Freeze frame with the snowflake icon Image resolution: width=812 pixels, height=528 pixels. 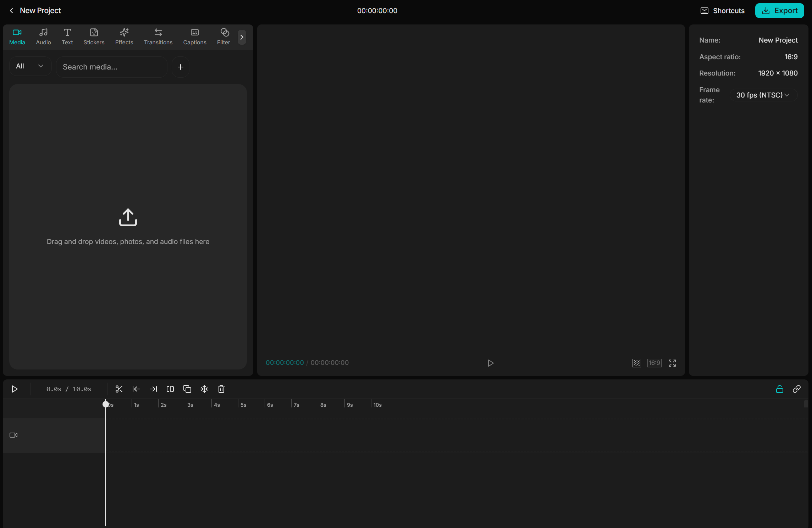tap(204, 389)
